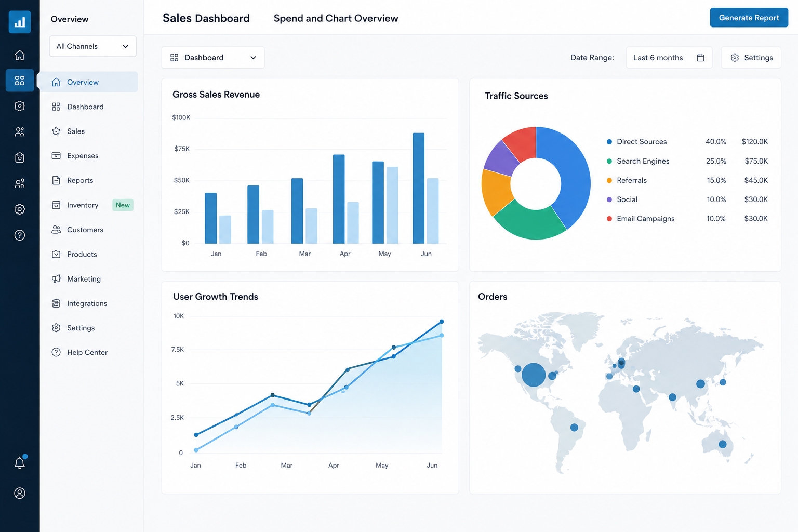Open the hexagon shield icon in the rail

20,106
